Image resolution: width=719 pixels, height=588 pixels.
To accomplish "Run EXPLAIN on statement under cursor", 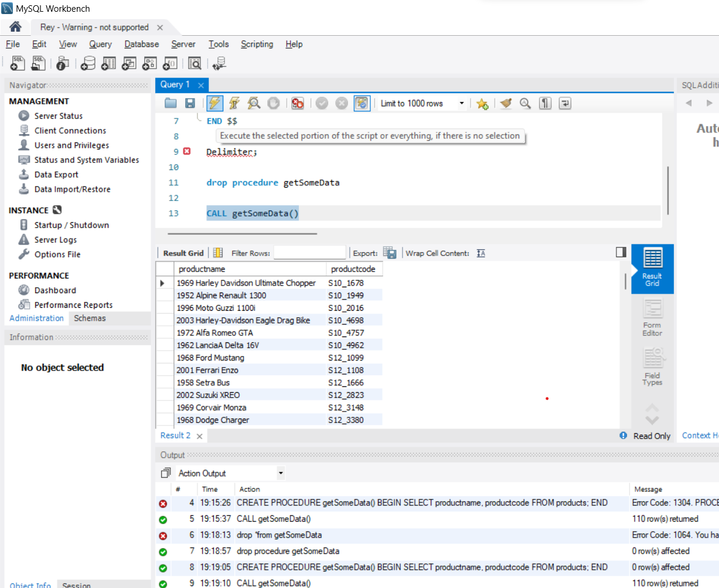I will 254,103.
